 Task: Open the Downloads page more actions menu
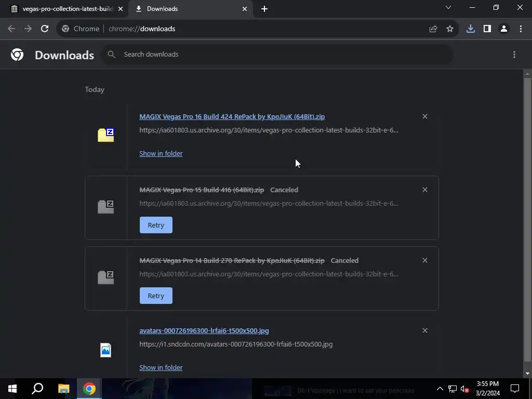point(514,55)
